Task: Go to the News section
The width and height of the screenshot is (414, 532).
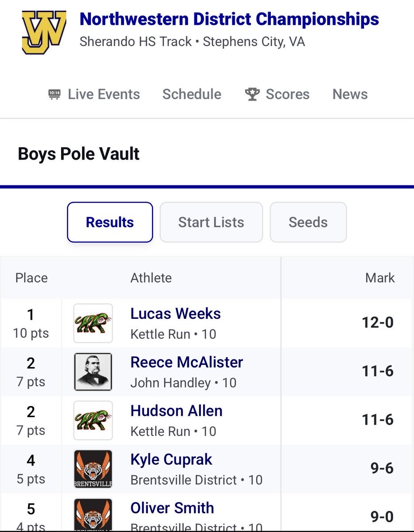Action: [x=350, y=94]
